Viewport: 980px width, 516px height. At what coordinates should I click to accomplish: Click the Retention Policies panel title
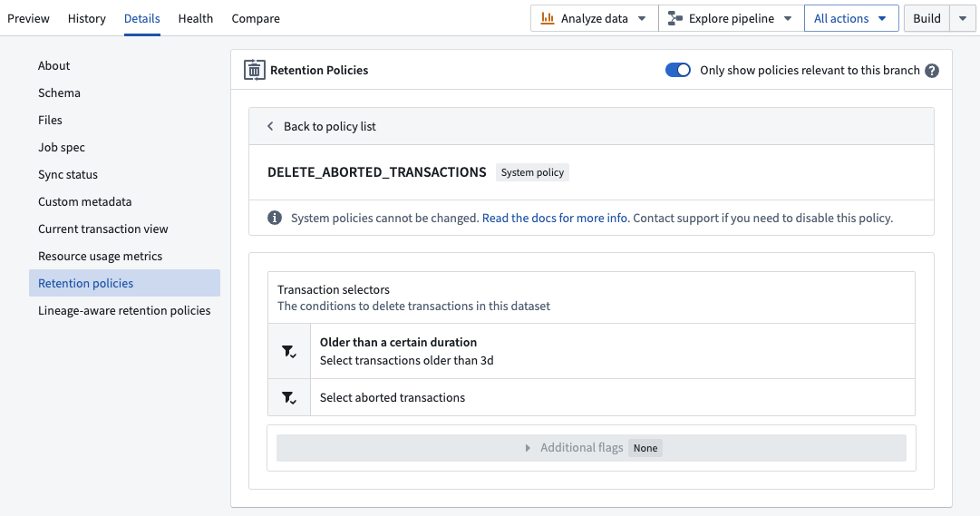point(319,70)
